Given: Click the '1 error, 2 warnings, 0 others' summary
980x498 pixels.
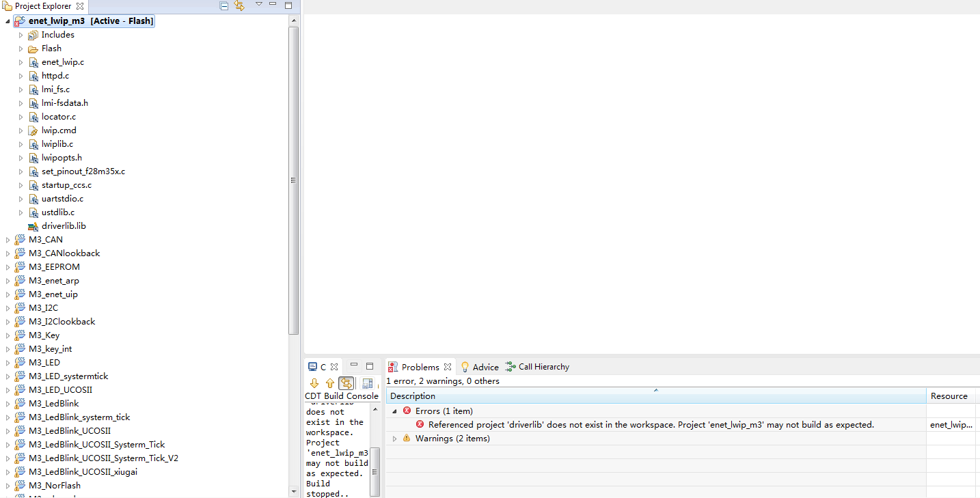Looking at the screenshot, I should (x=443, y=381).
